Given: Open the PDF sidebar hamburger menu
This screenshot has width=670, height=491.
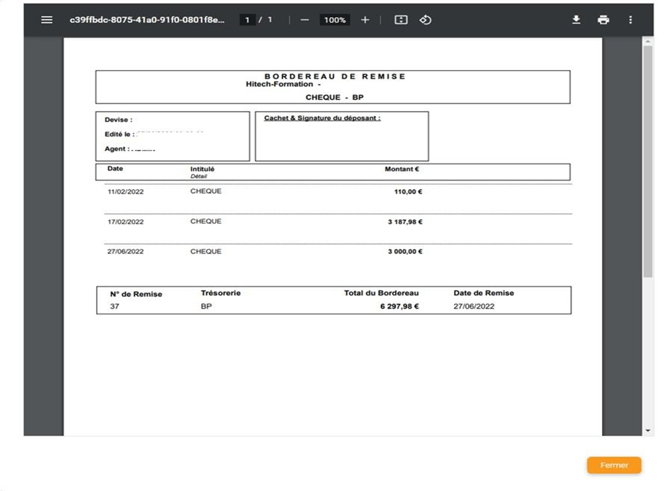Looking at the screenshot, I should [46, 20].
